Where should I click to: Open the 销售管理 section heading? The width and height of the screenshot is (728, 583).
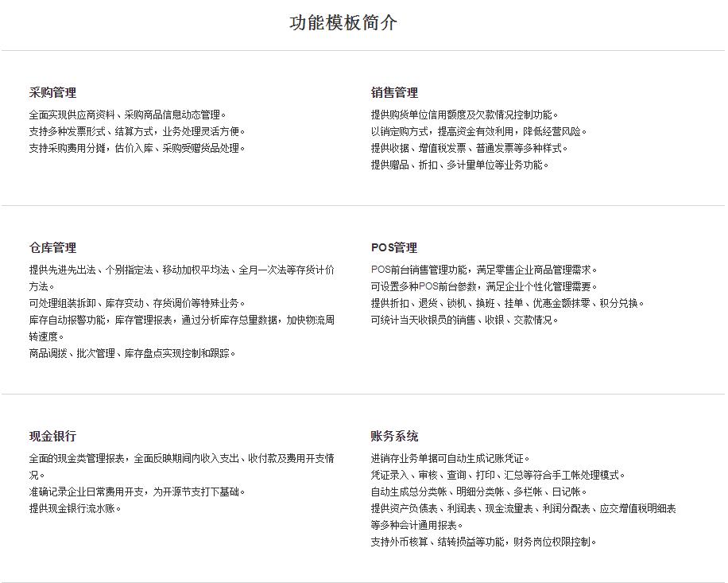click(x=394, y=92)
